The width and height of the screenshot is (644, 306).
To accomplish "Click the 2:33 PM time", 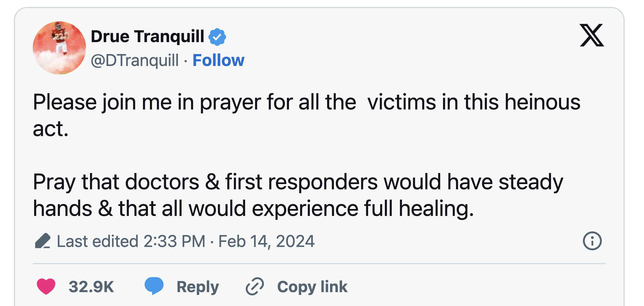I will 174,241.
